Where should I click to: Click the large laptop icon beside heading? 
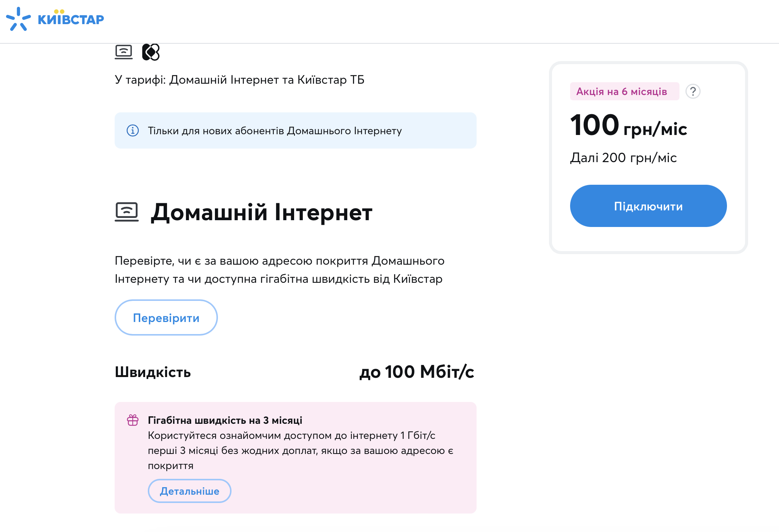[127, 212]
